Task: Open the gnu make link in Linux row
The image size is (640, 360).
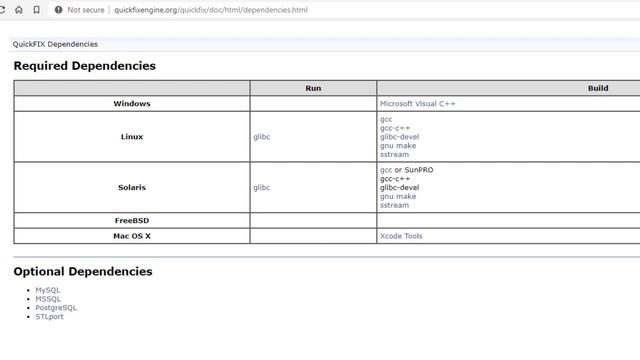Action: pos(398,146)
